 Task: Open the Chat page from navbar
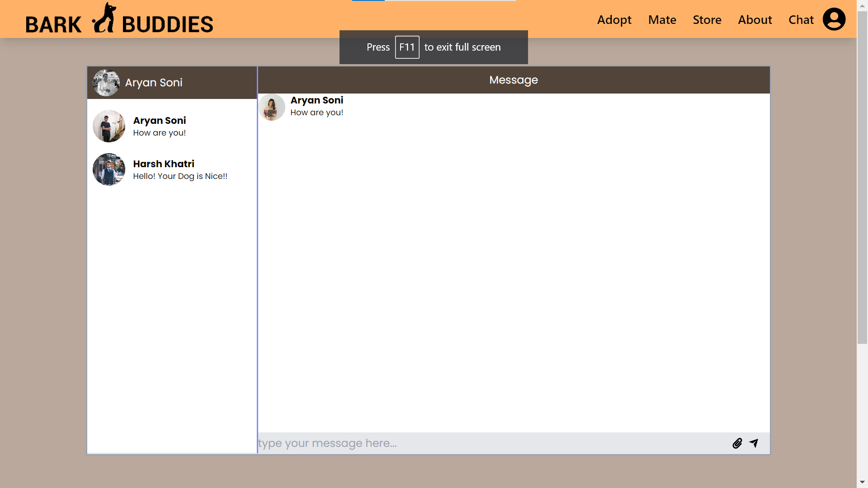[x=801, y=20]
